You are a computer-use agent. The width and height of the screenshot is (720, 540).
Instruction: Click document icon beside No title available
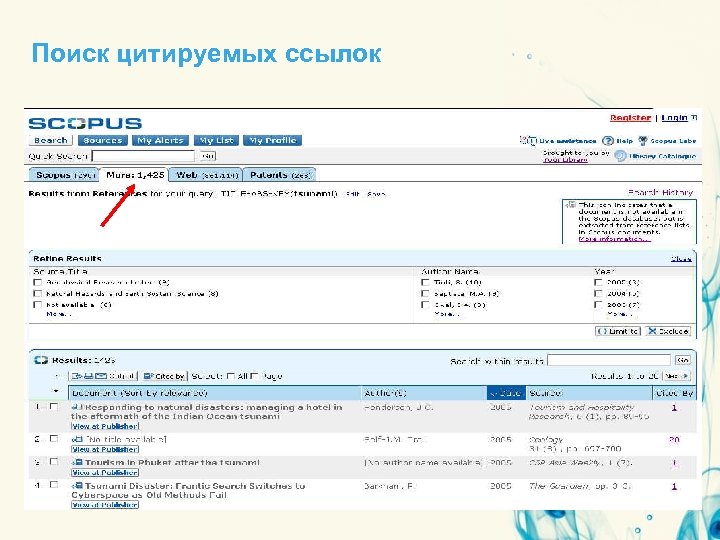pyautogui.click(x=77, y=439)
